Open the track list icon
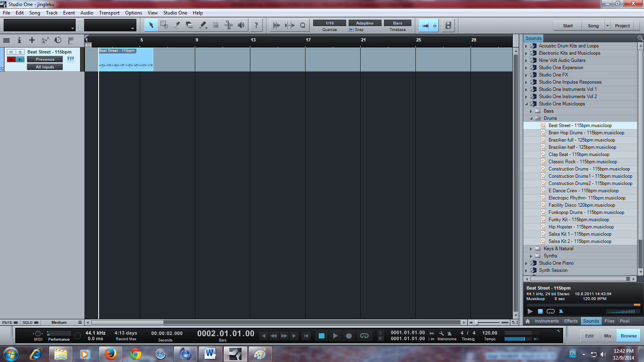The width and height of the screenshot is (644, 362). pos(6,40)
